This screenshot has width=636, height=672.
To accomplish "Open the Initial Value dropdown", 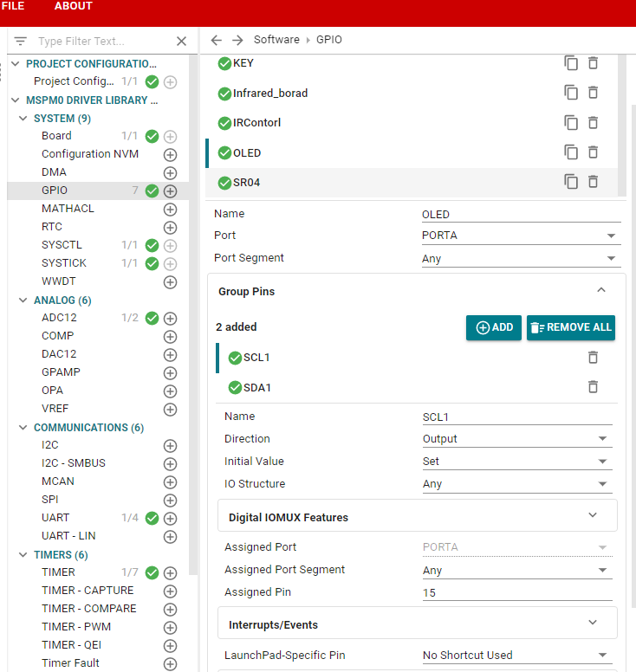I will (x=517, y=462).
